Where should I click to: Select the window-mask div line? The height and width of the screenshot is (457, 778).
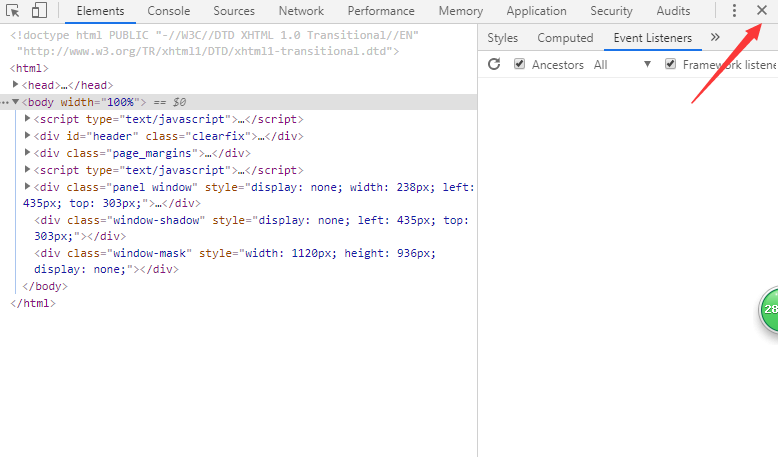[235, 261]
